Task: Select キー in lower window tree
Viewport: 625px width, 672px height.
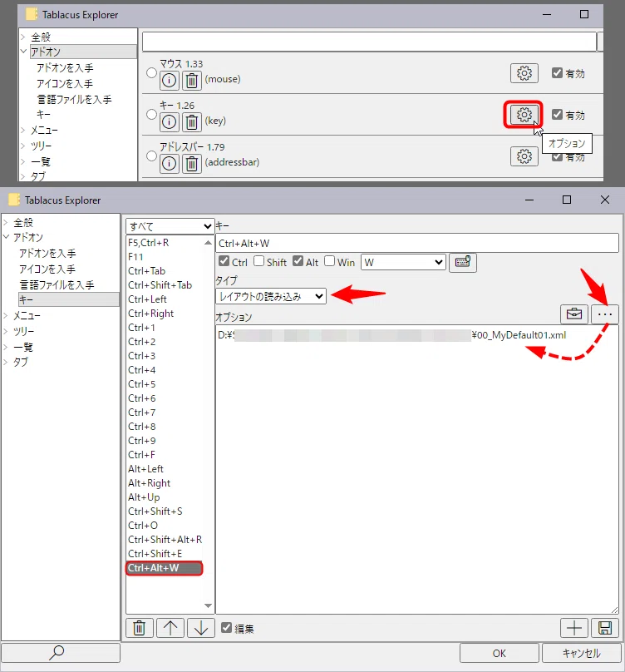Action: tap(68, 299)
